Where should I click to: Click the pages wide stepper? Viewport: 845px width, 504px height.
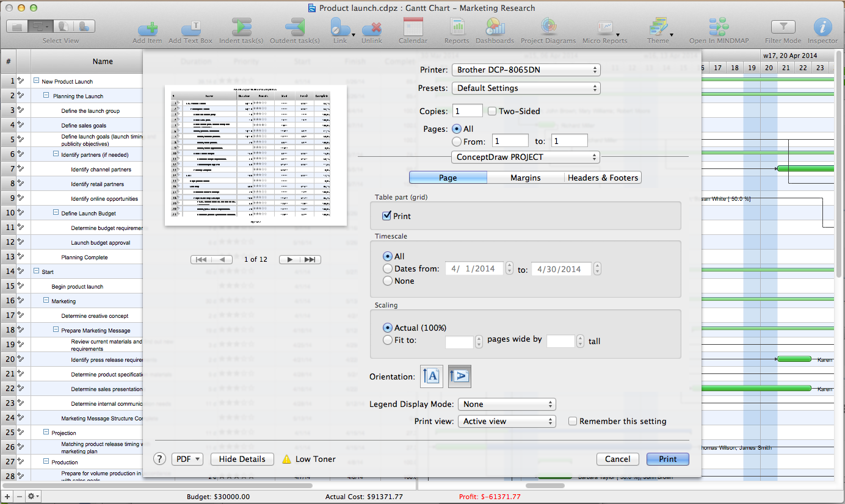click(479, 341)
